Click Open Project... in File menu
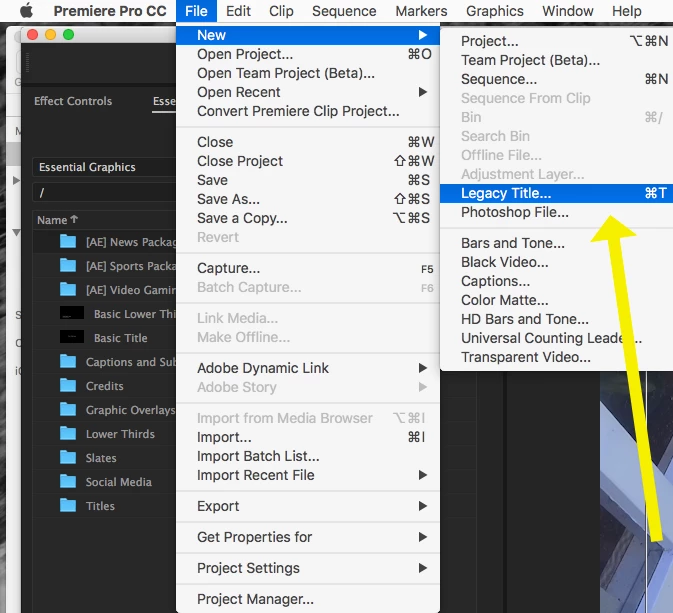 click(x=308, y=54)
